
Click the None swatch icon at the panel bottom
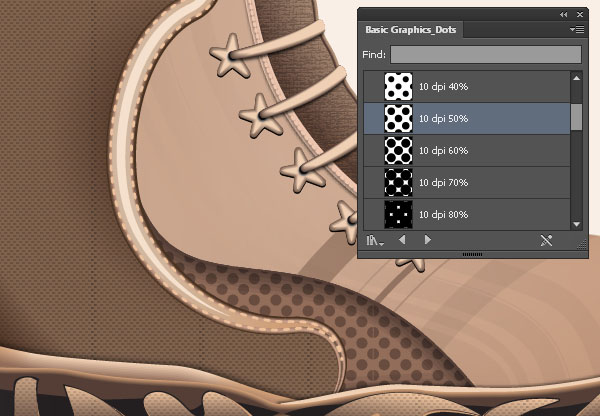click(x=546, y=240)
